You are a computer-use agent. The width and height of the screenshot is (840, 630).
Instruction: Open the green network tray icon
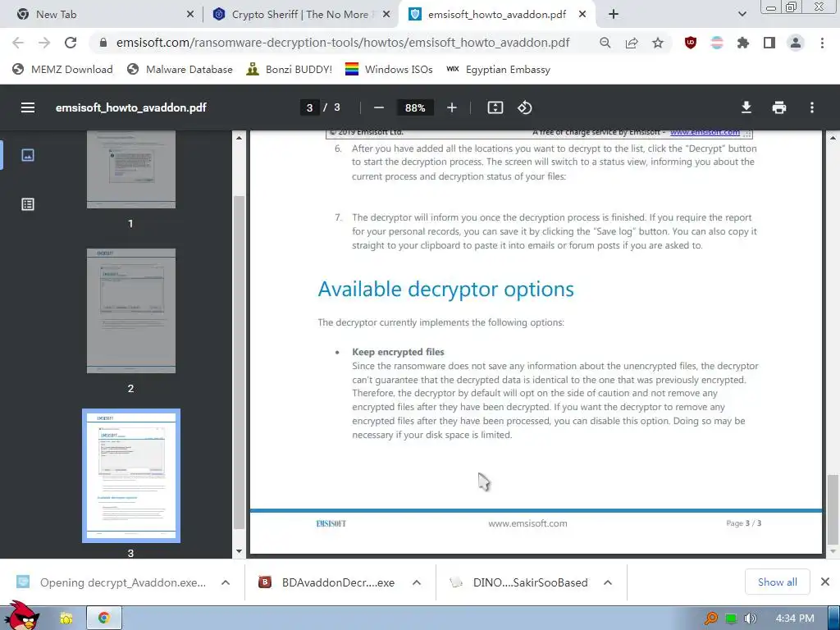731,619
